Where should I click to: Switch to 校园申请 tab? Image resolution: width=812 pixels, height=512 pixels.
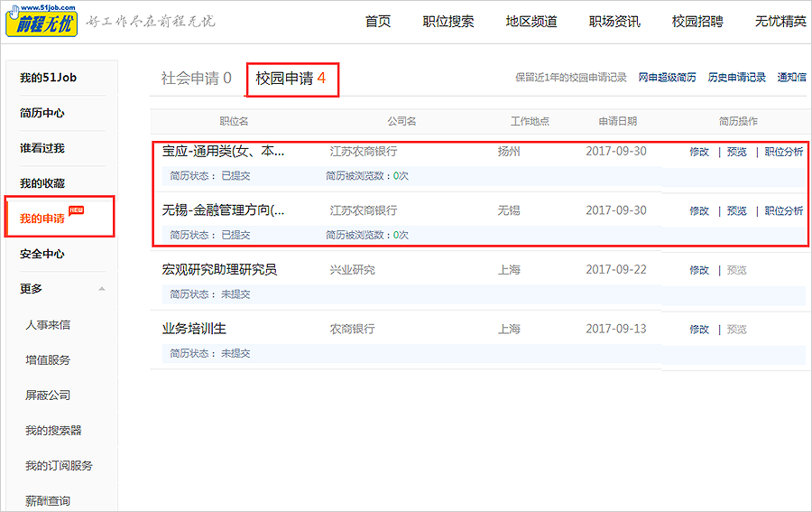click(291, 79)
